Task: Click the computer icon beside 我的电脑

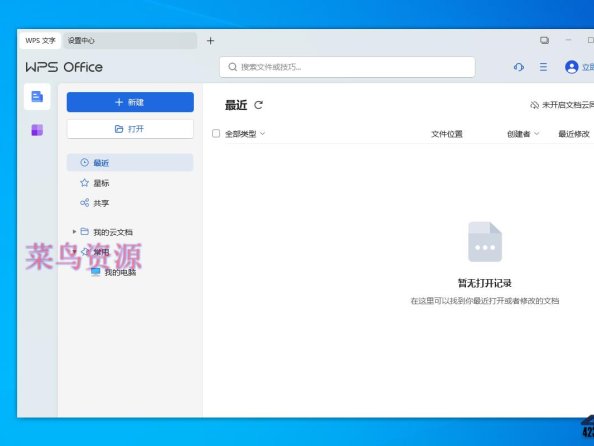Action: tap(95, 272)
